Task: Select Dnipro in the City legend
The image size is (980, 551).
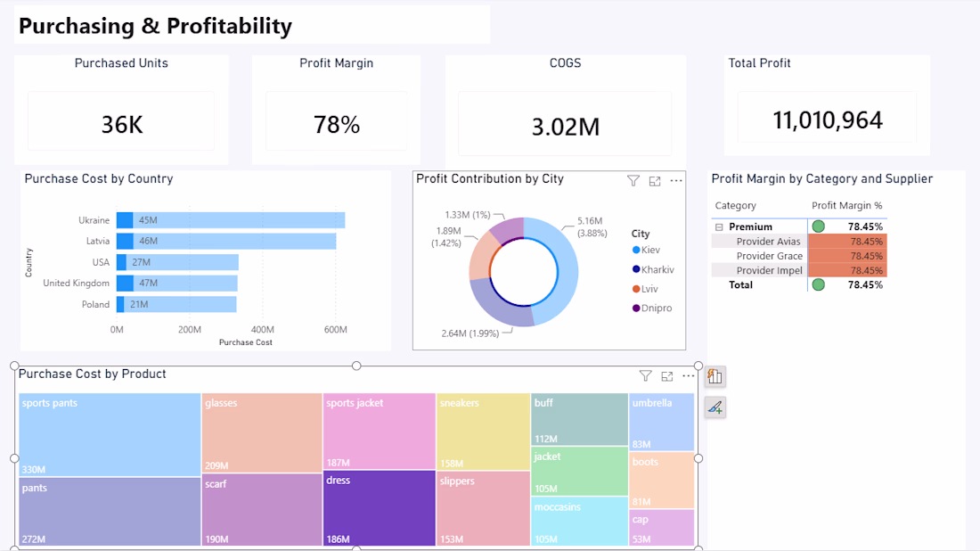Action: pos(652,308)
